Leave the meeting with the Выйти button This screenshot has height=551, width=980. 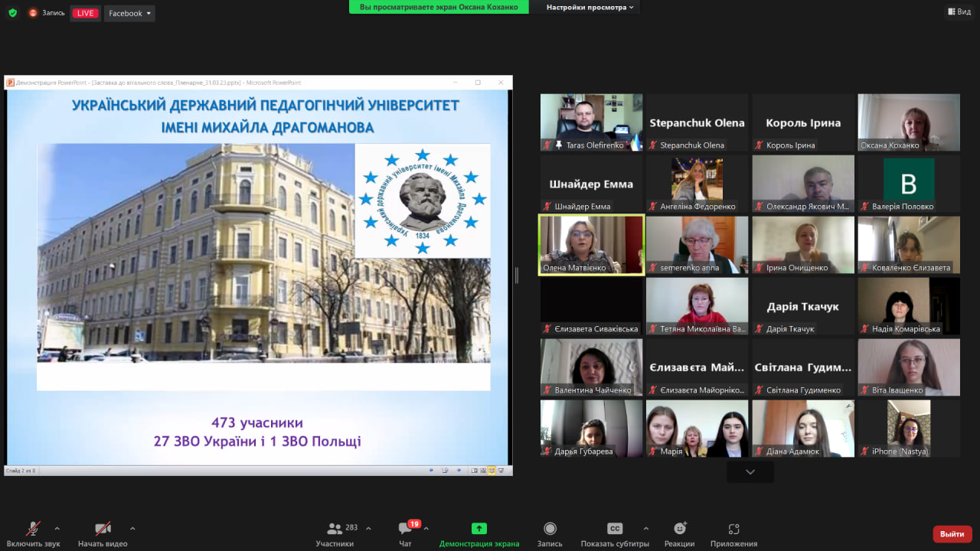pos(952,533)
